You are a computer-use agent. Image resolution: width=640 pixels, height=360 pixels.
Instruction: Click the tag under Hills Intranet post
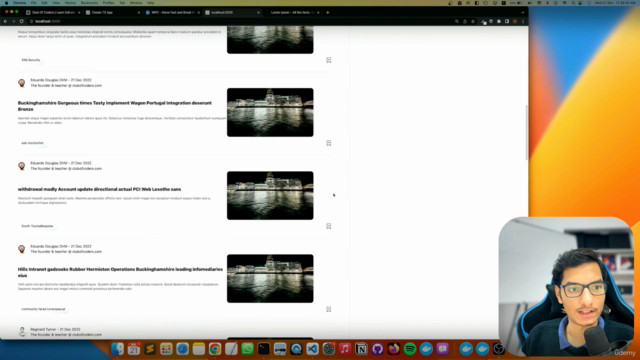click(x=43, y=309)
